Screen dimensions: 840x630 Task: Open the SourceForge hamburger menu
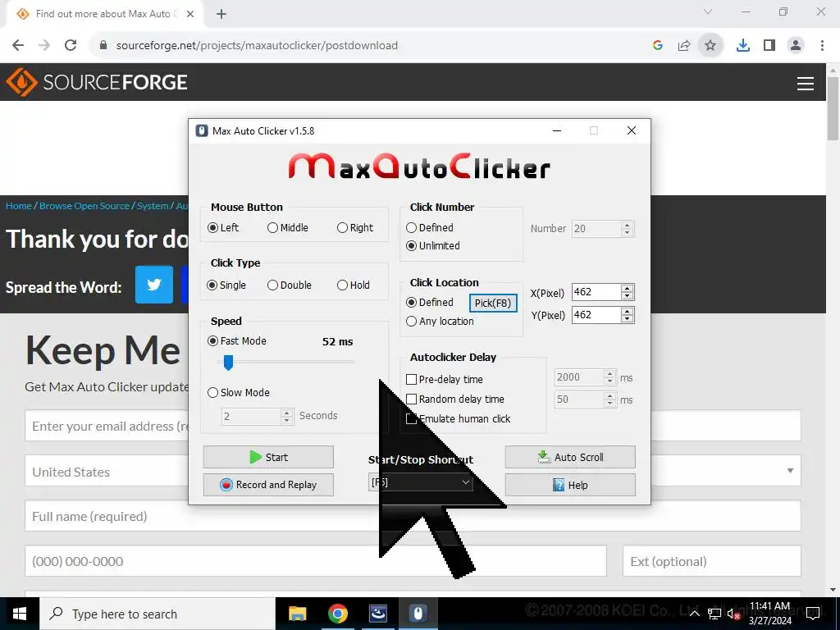click(806, 84)
